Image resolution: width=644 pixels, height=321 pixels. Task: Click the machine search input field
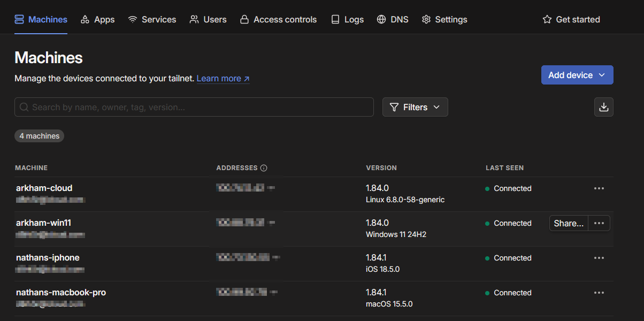click(194, 107)
